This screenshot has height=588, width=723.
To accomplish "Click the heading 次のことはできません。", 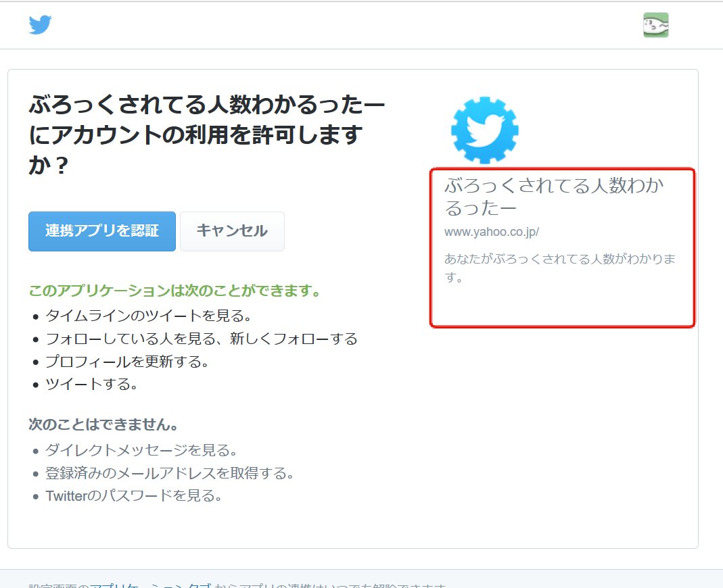I will point(103,424).
